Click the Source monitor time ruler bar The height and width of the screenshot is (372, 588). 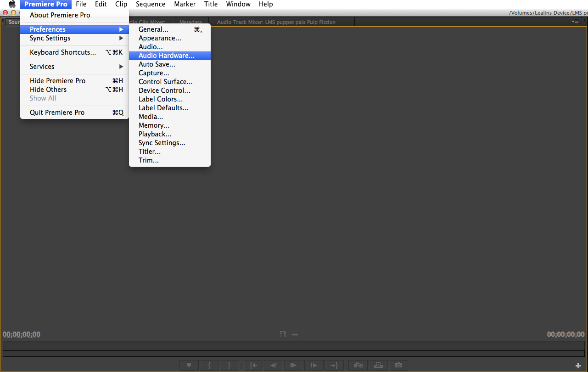(x=294, y=345)
